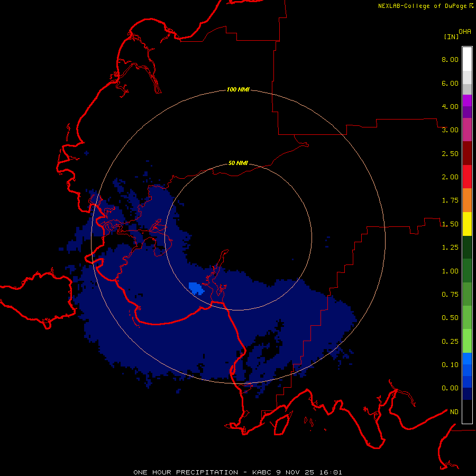The width and height of the screenshot is (476, 476).
Task: Click the 3.00 legend value
Action: 450,130
